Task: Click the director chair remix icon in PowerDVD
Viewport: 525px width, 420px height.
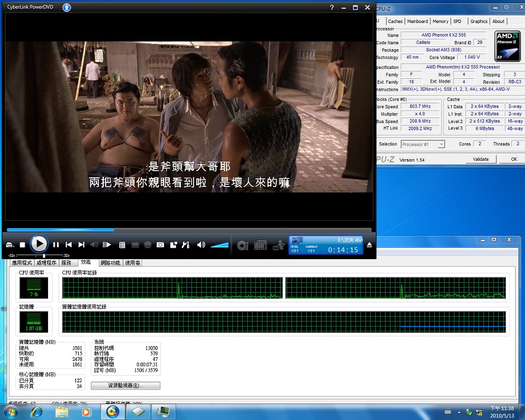Action: (x=278, y=246)
